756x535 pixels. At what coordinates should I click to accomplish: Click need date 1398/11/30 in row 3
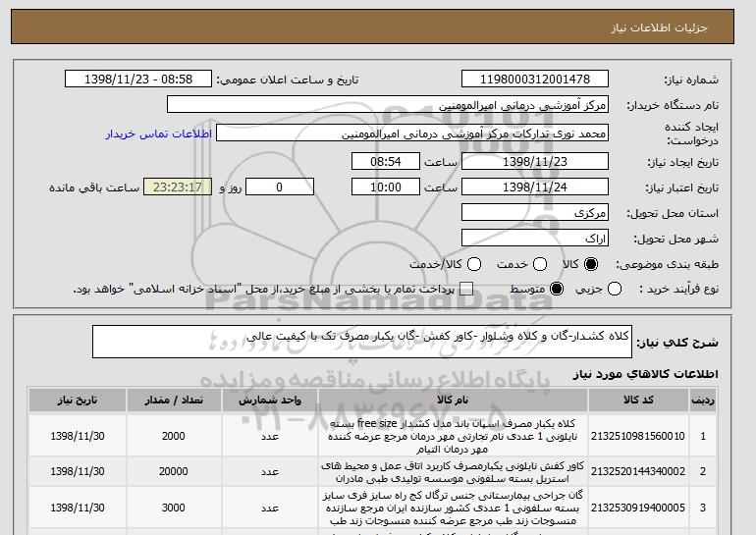tap(78, 508)
